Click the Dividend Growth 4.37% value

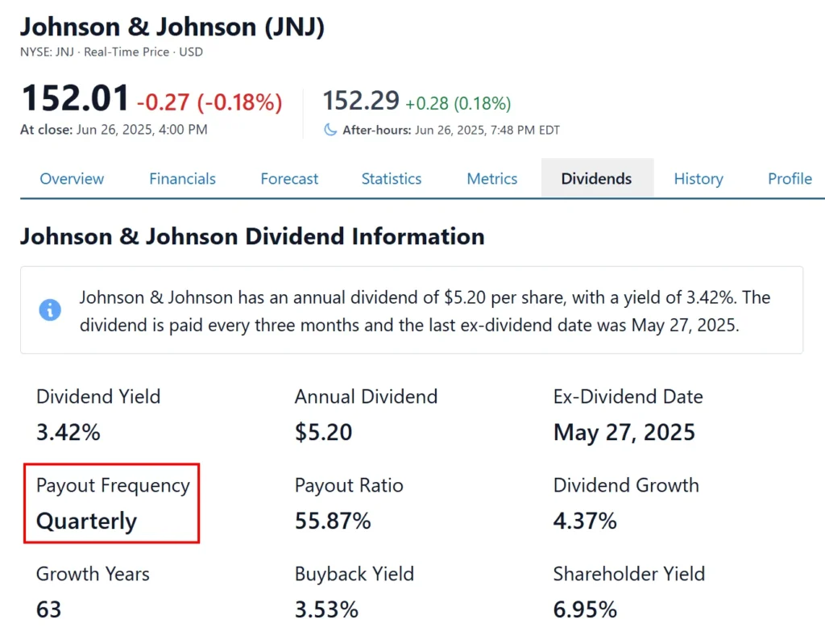(585, 521)
